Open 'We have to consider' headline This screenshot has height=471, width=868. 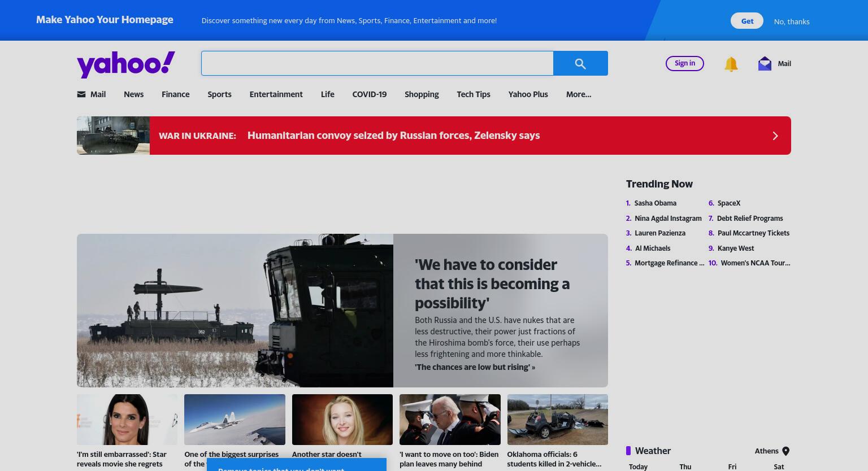tap(492, 284)
